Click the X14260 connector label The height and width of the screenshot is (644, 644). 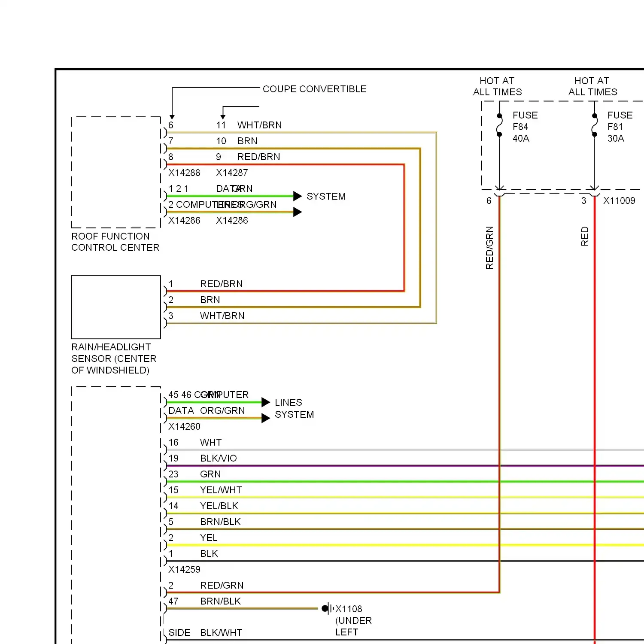coord(184,426)
